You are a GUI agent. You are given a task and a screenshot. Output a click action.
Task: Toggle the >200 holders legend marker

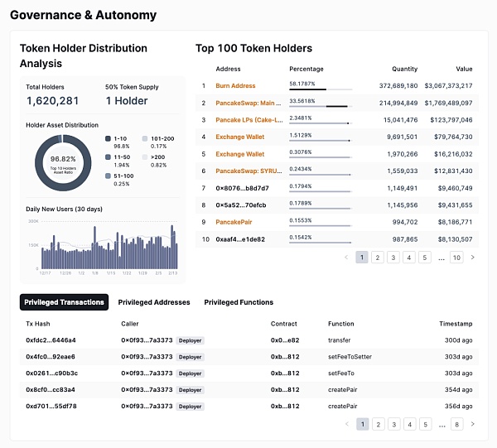[145, 157]
